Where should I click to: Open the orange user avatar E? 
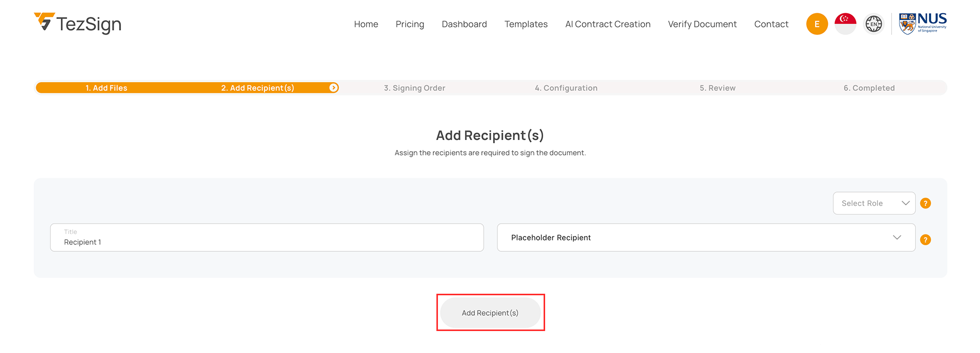tap(817, 24)
